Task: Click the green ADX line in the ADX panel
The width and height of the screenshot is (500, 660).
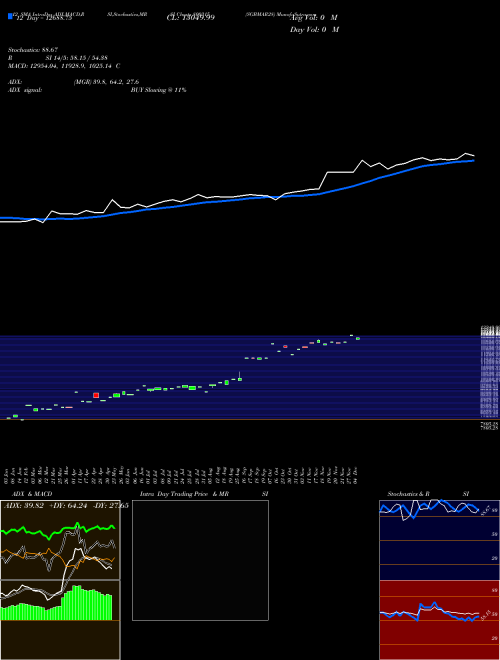Action: [58, 529]
